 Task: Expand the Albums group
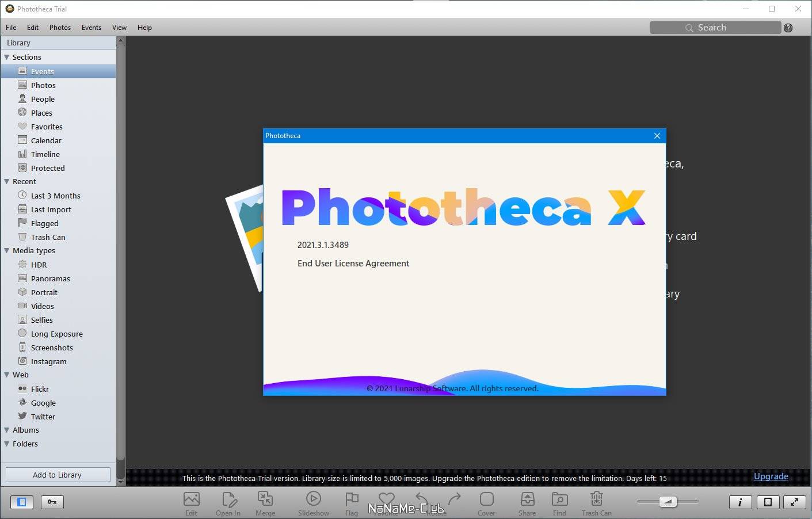tap(7, 430)
